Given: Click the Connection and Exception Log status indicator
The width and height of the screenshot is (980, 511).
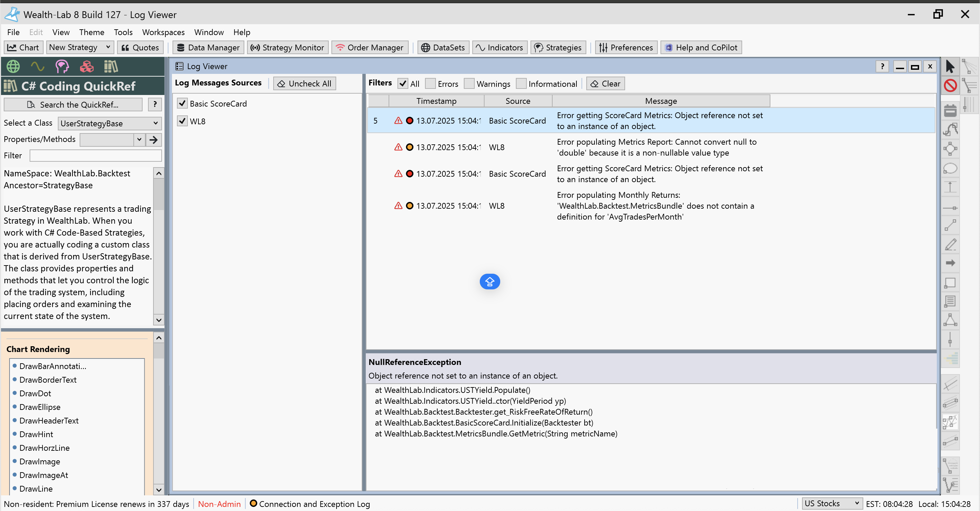Looking at the screenshot, I should tap(310, 504).
